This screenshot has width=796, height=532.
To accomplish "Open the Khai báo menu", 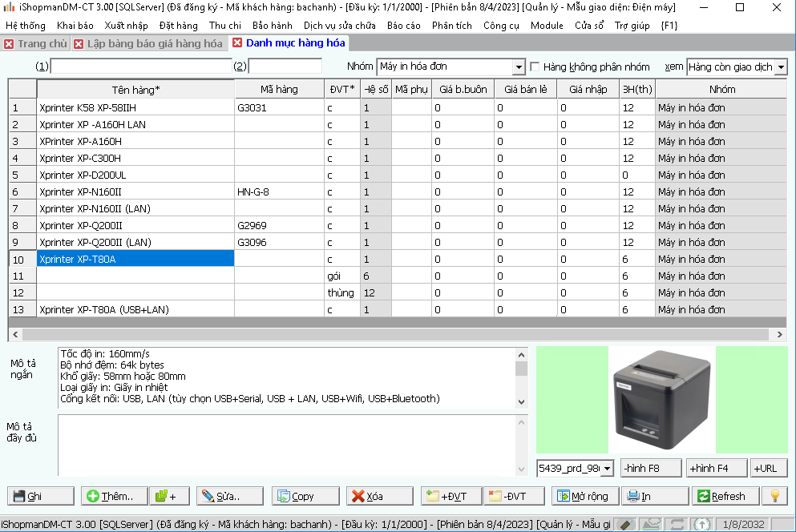I will pos(75,26).
